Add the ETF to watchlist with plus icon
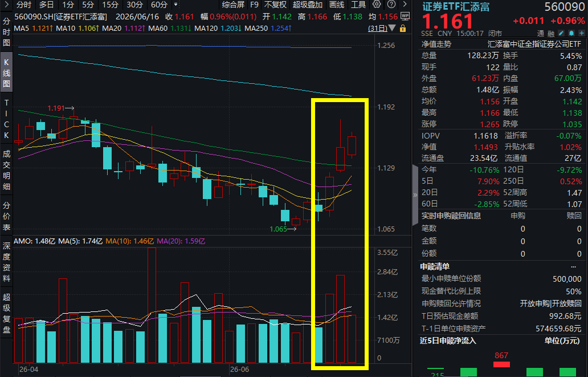 [x=582, y=34]
